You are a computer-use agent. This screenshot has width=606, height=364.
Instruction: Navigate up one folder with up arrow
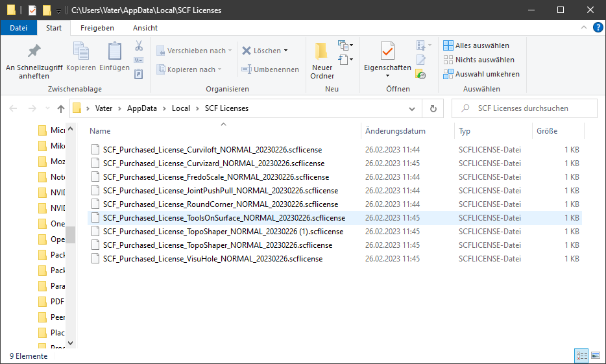pyautogui.click(x=61, y=108)
